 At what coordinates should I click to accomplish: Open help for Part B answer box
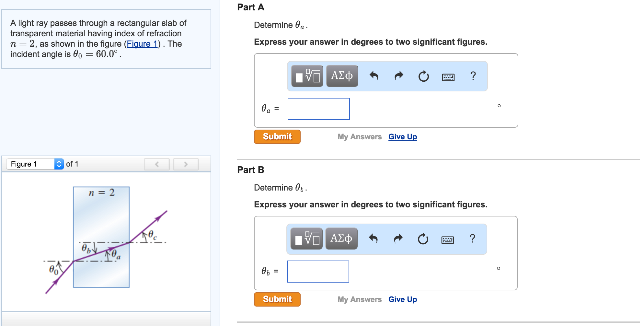click(472, 239)
